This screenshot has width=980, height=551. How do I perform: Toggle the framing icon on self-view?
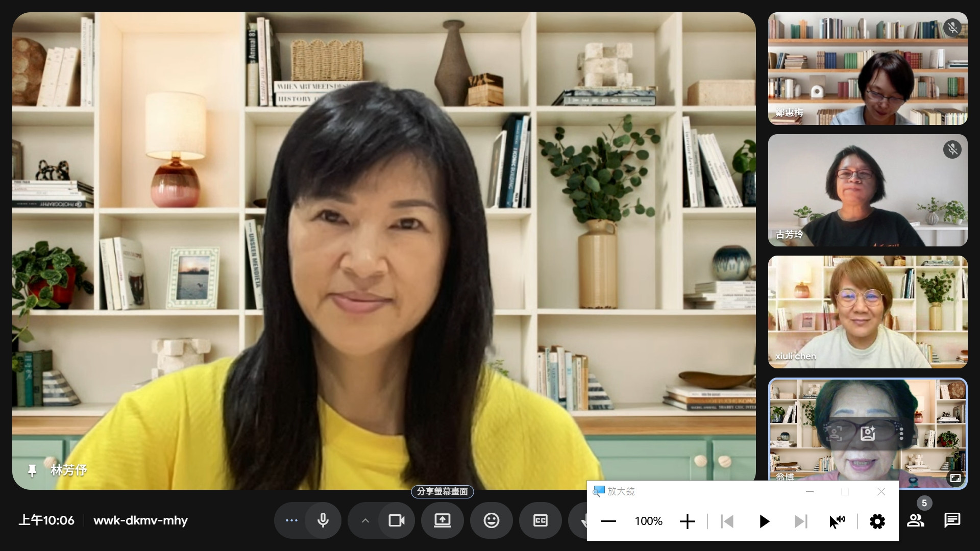tap(835, 434)
